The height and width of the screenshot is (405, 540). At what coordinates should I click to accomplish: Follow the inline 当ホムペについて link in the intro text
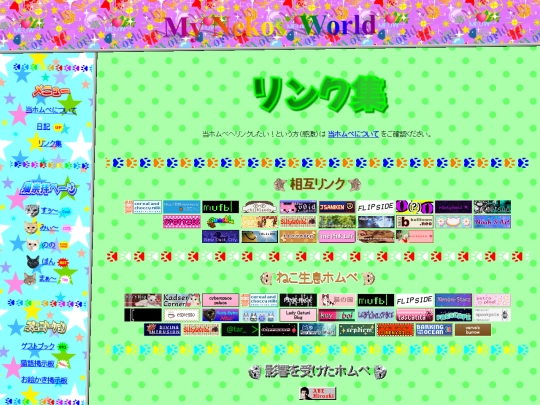point(353,134)
